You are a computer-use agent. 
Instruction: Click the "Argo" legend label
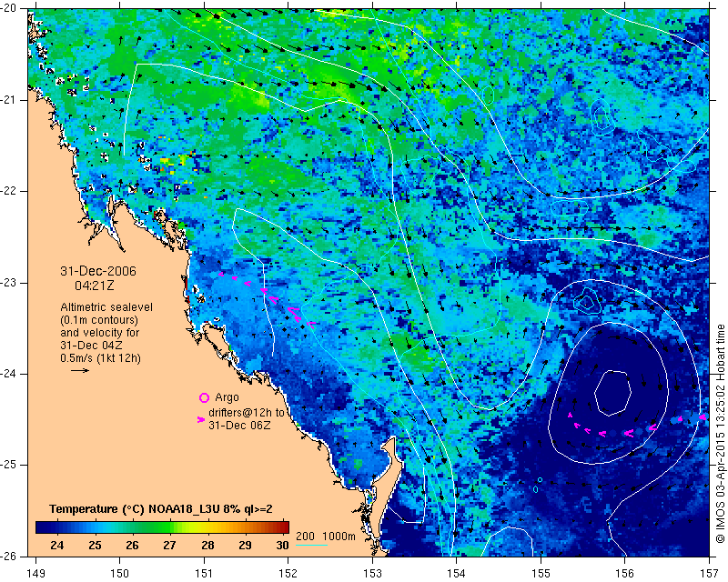(227, 397)
